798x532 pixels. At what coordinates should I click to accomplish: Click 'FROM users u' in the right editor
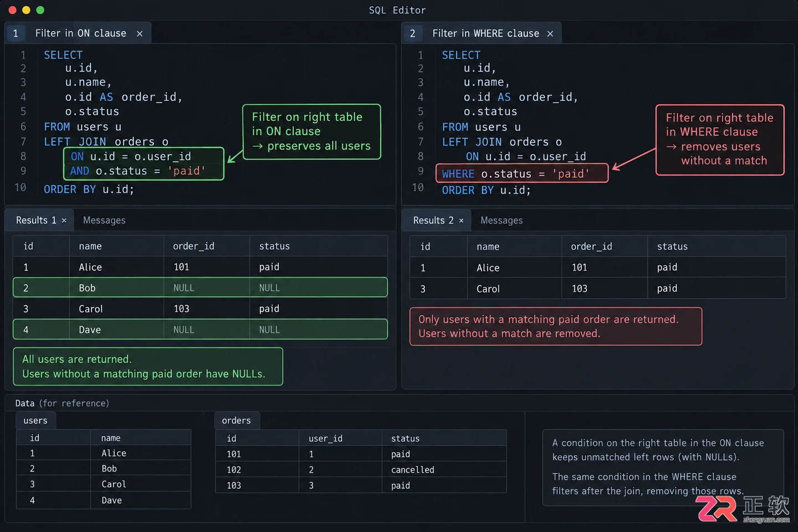[x=481, y=127]
